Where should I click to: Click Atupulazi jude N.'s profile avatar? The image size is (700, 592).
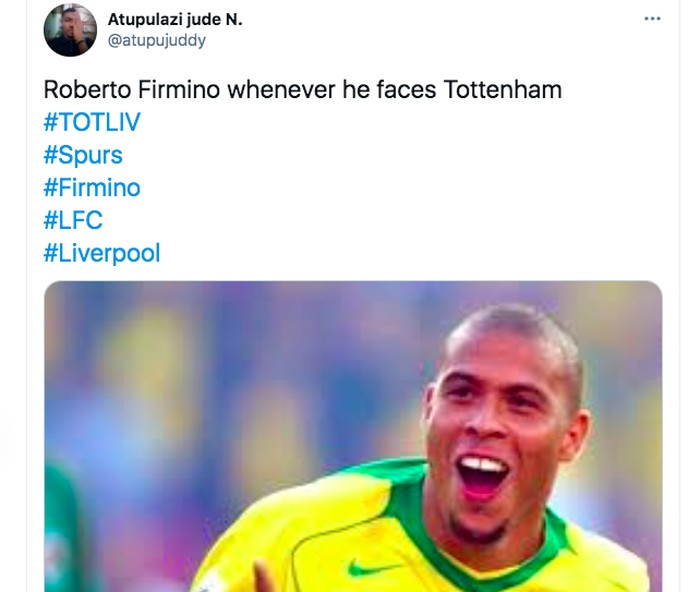(x=70, y=30)
